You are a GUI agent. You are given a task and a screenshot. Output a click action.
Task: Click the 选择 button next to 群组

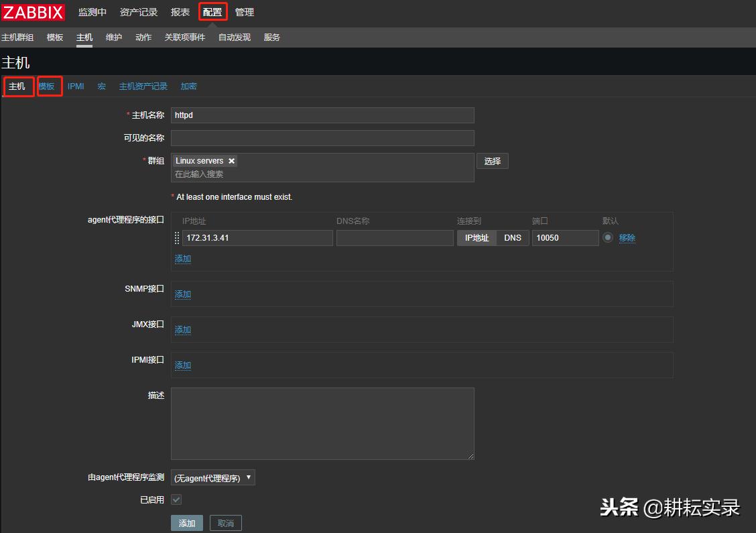[492, 161]
